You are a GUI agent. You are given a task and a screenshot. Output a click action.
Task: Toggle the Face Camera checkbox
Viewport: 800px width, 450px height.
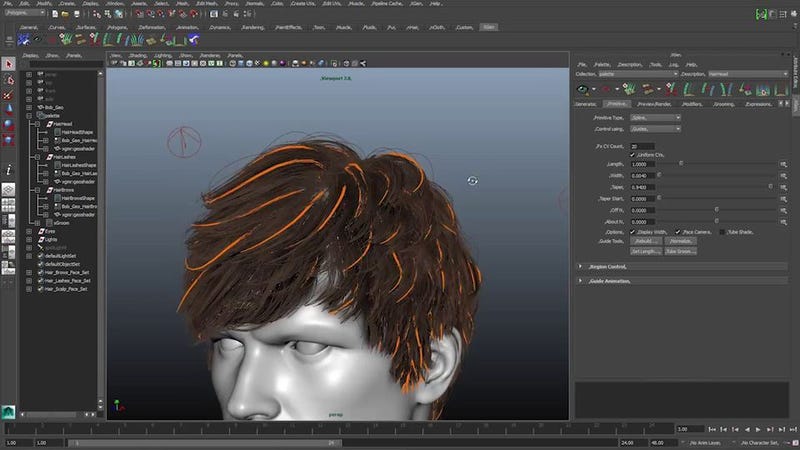click(x=678, y=232)
